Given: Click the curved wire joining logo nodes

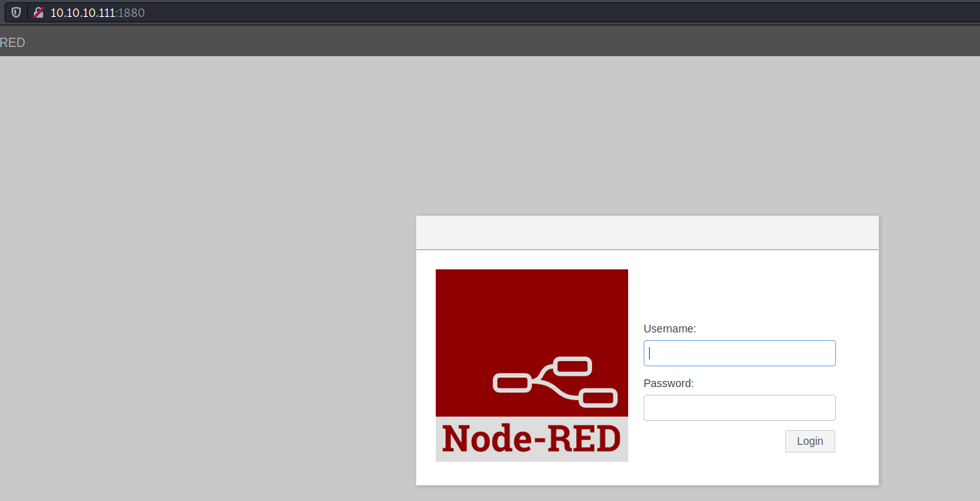Looking at the screenshot, I should tap(551, 383).
